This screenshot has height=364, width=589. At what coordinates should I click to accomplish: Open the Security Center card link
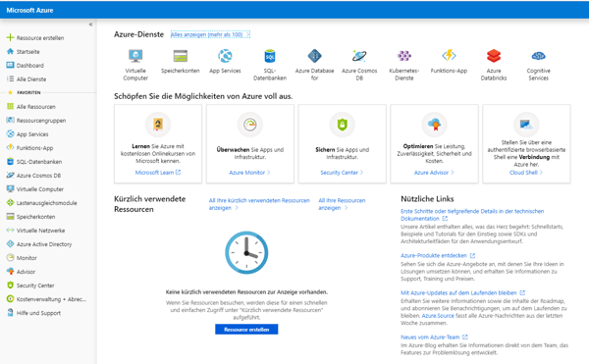point(342,173)
